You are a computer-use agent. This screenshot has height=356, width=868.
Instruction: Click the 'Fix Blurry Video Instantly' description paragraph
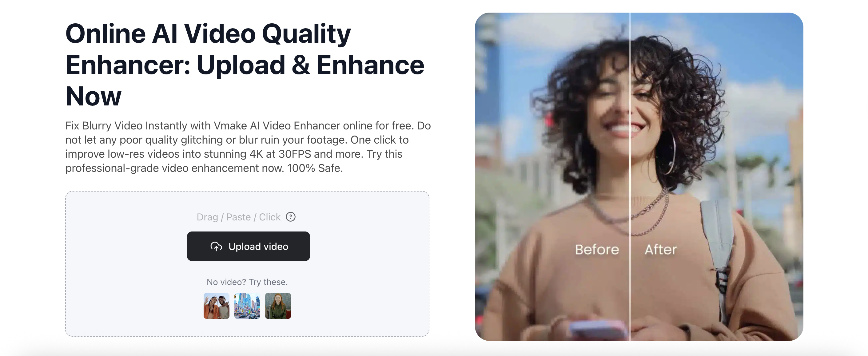[x=248, y=147]
